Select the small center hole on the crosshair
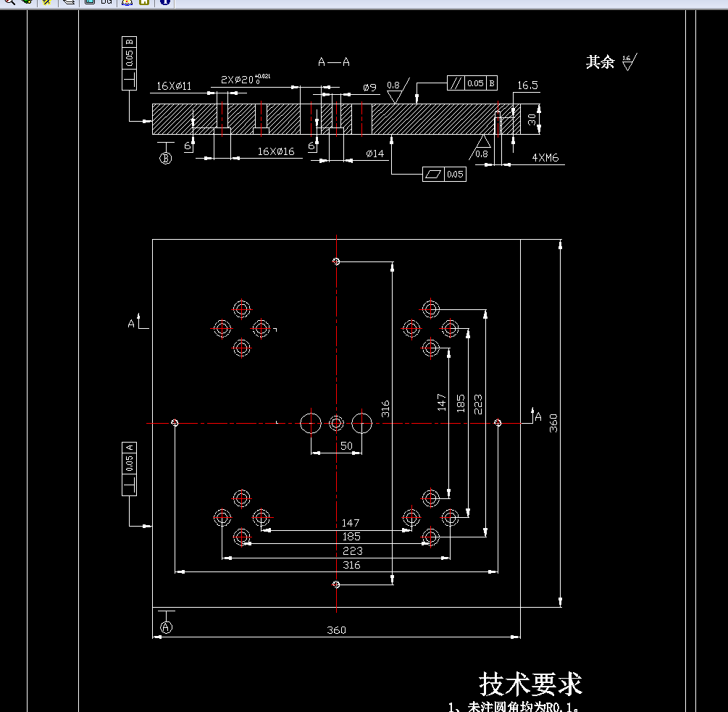This screenshot has height=712, width=728. tap(336, 423)
